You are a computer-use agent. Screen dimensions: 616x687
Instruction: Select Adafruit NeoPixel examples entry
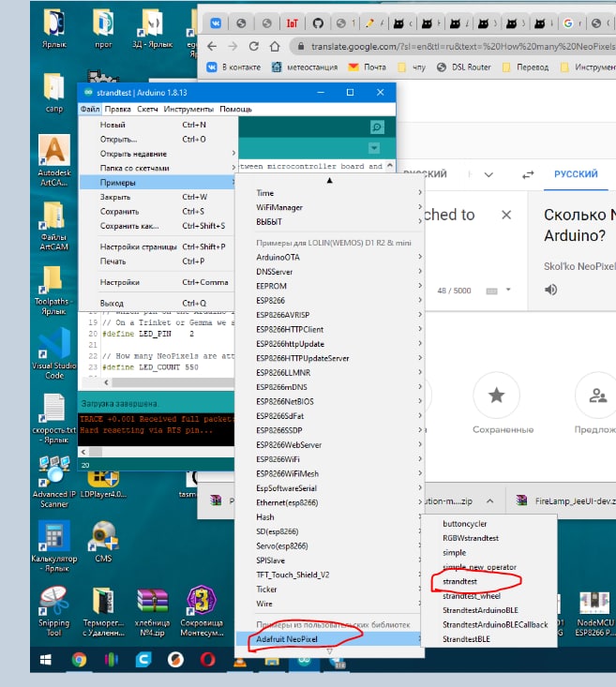(330, 639)
